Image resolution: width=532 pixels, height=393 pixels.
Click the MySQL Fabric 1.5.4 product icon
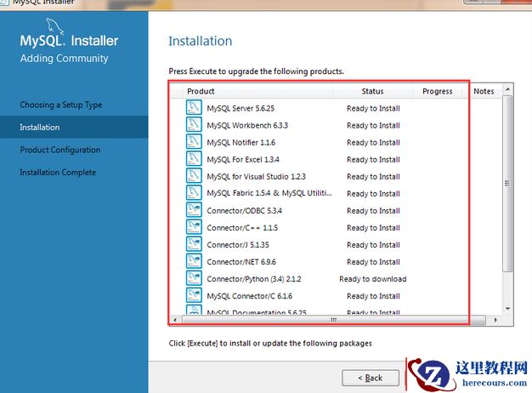194,192
